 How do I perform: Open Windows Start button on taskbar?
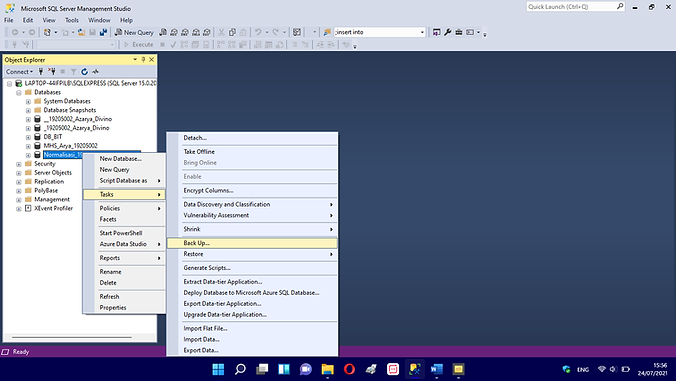coord(218,369)
